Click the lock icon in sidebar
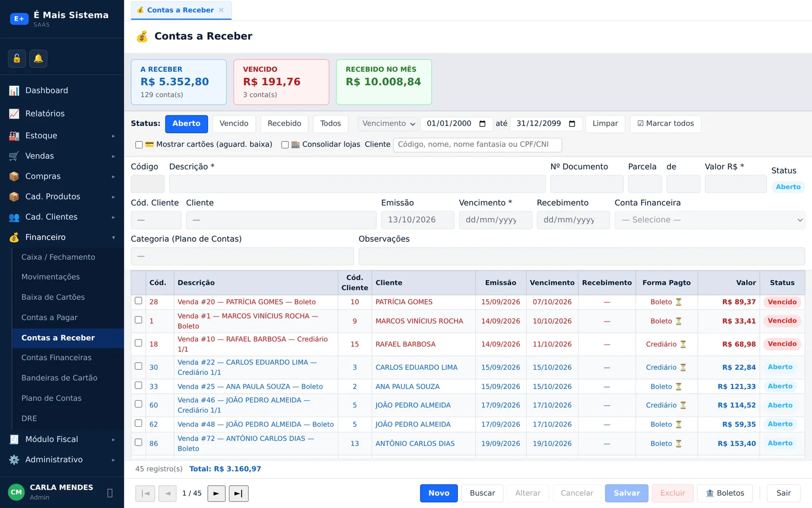The image size is (812, 508). [x=17, y=58]
